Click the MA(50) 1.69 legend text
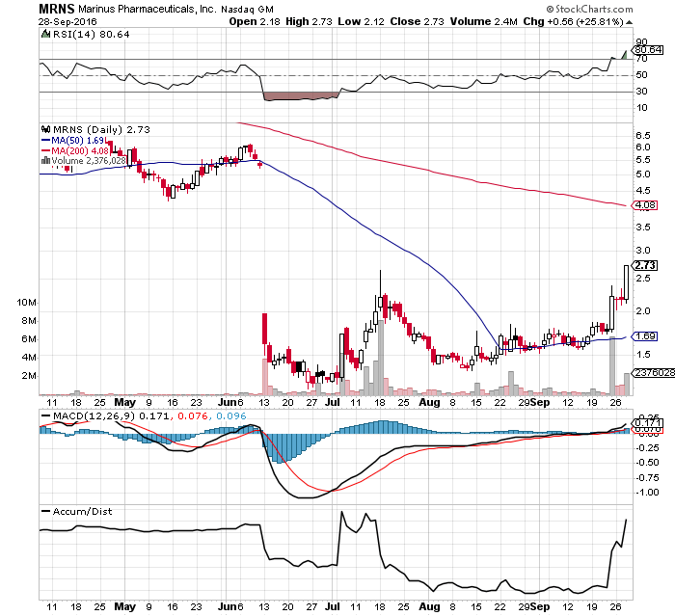 coord(78,141)
